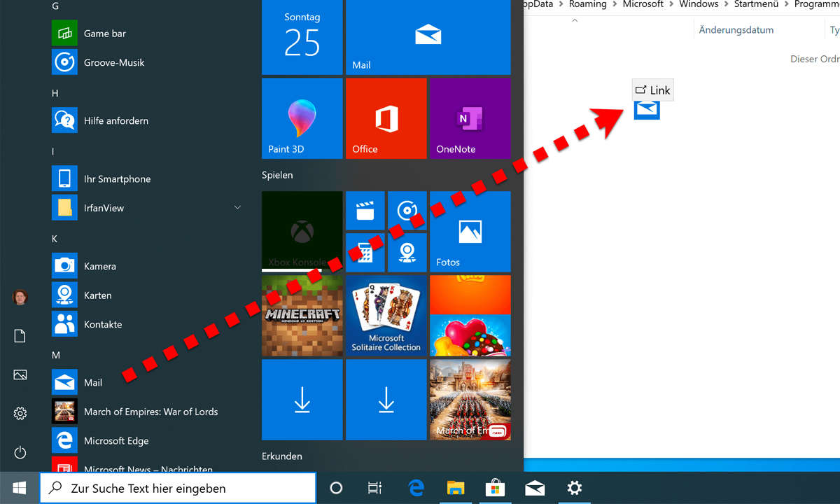Click the letter K section header
Viewport: 840px width, 504px height.
(55, 239)
